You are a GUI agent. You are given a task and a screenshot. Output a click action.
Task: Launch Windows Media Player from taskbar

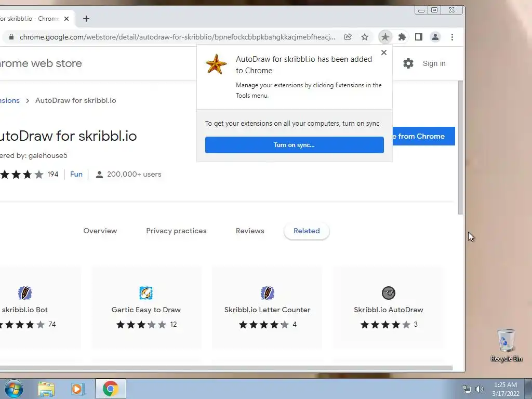tap(77, 389)
